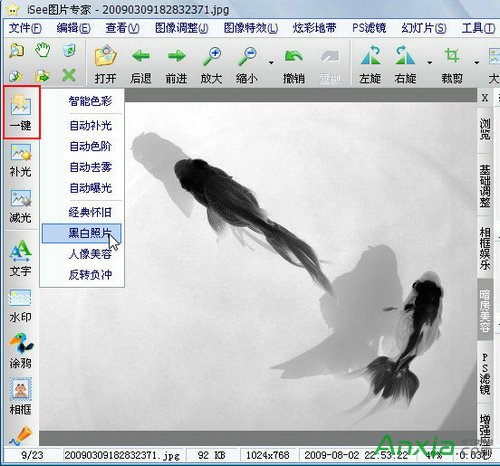Image resolution: width=500 pixels, height=466 pixels.
Task: Select the 减光 reduce light tool
Action: click(x=21, y=207)
